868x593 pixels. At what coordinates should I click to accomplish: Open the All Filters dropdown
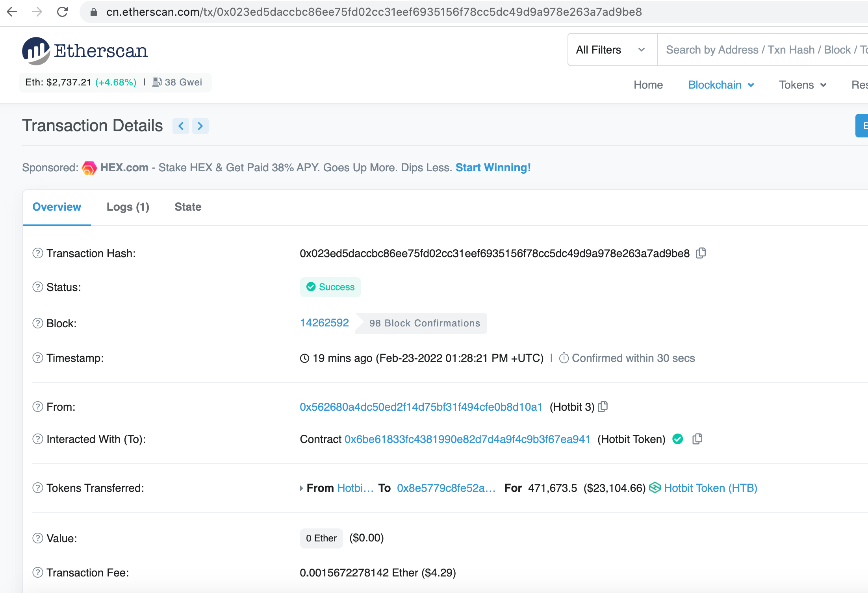(611, 50)
